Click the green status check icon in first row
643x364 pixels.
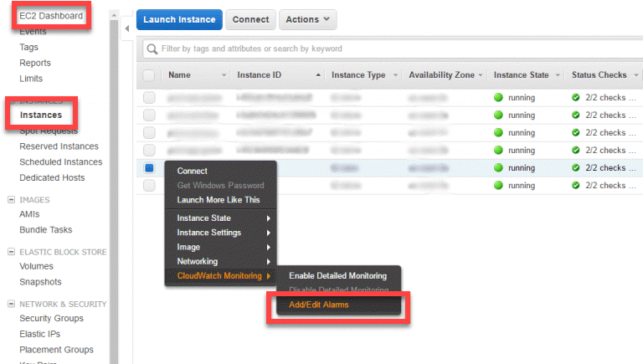(575, 98)
